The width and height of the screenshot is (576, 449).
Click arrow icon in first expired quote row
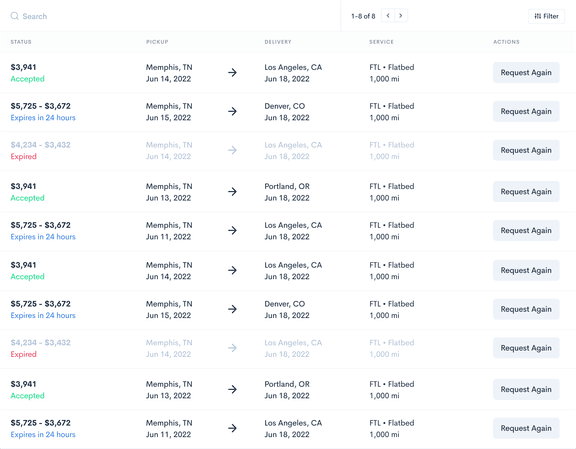click(x=232, y=150)
